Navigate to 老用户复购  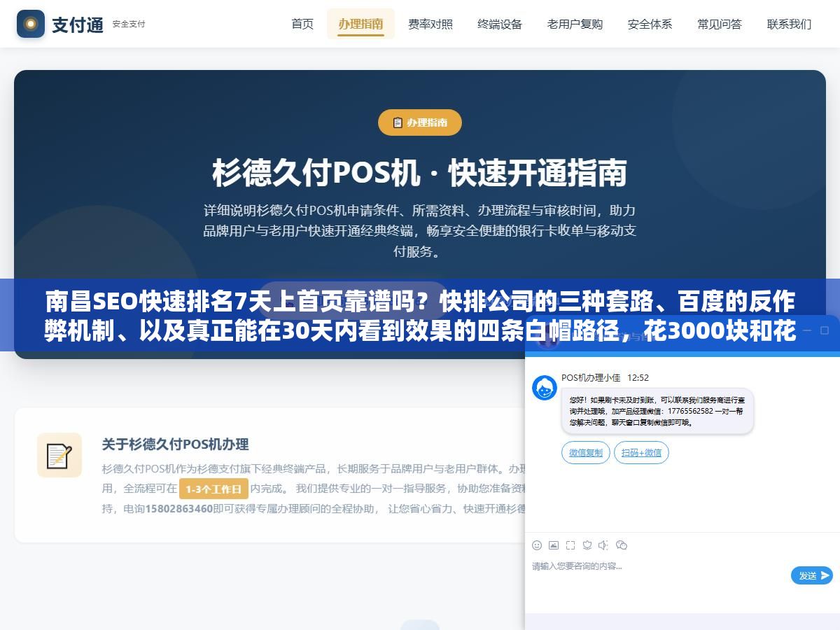coord(575,24)
